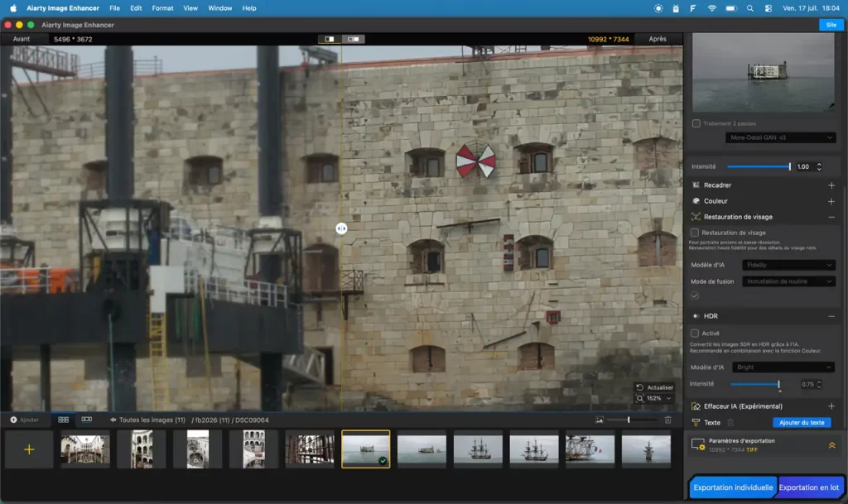
Task: Open the More-Detail GAN v3 model dropdown
Action: point(780,137)
